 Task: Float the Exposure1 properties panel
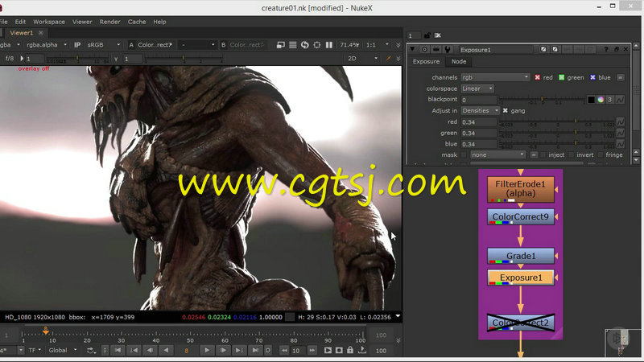pos(617,49)
